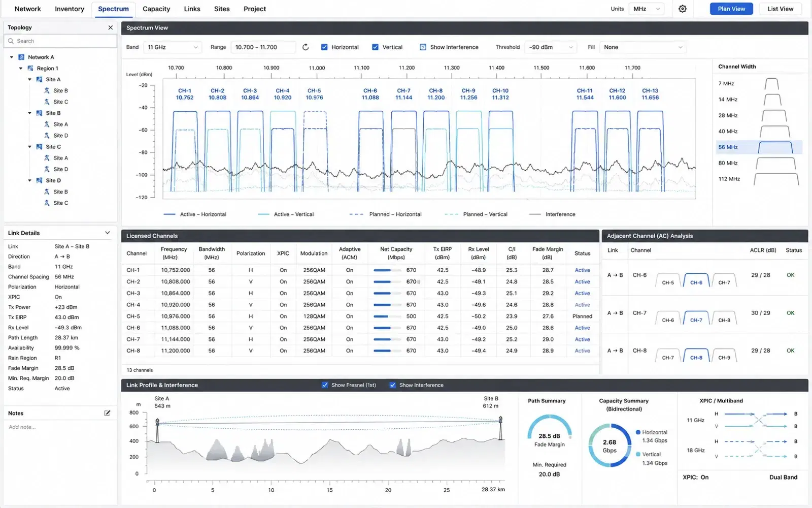Viewport: 812px width, 508px height.
Task: Toggle Active – Horizontal legend entry
Action: coord(195,214)
